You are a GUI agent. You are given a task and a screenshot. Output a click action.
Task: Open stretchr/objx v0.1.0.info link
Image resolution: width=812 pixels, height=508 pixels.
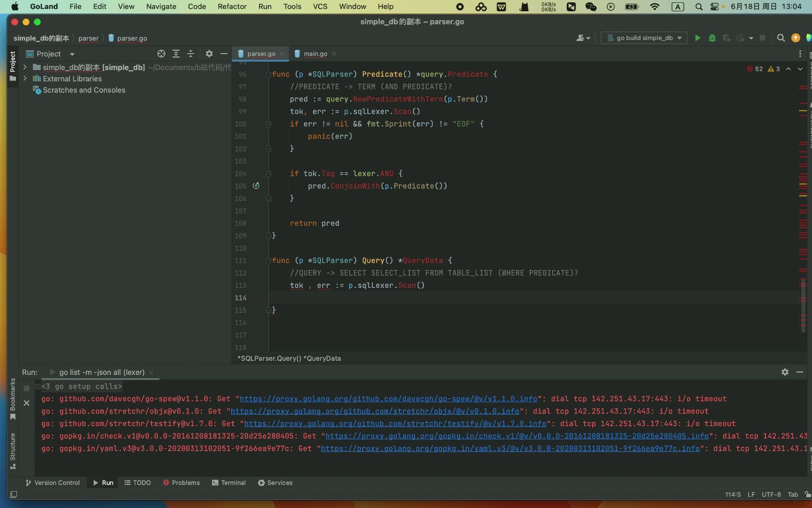[375, 411]
